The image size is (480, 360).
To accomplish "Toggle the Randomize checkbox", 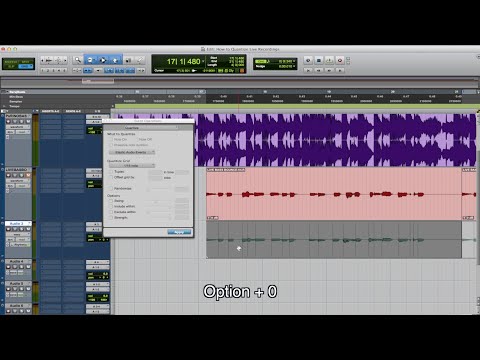I will coord(111,188).
